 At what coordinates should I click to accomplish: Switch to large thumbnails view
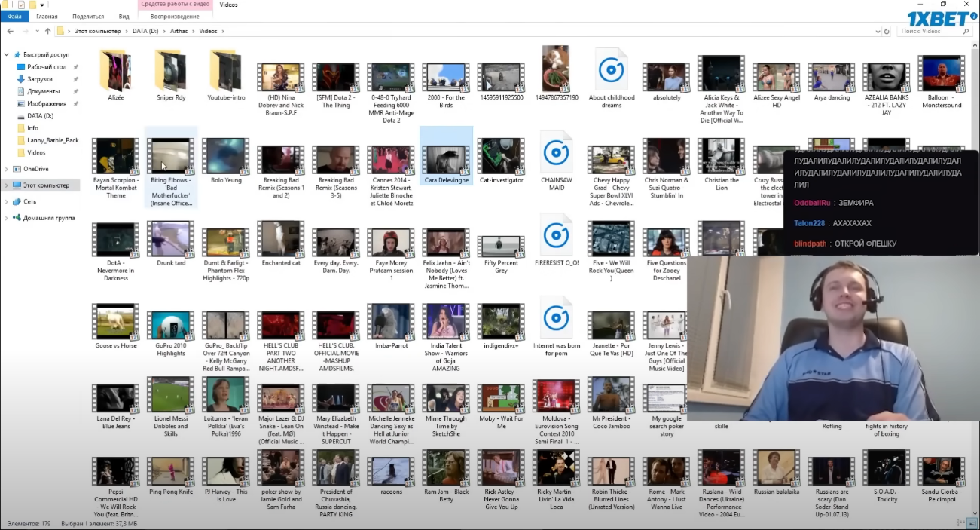coord(972,523)
